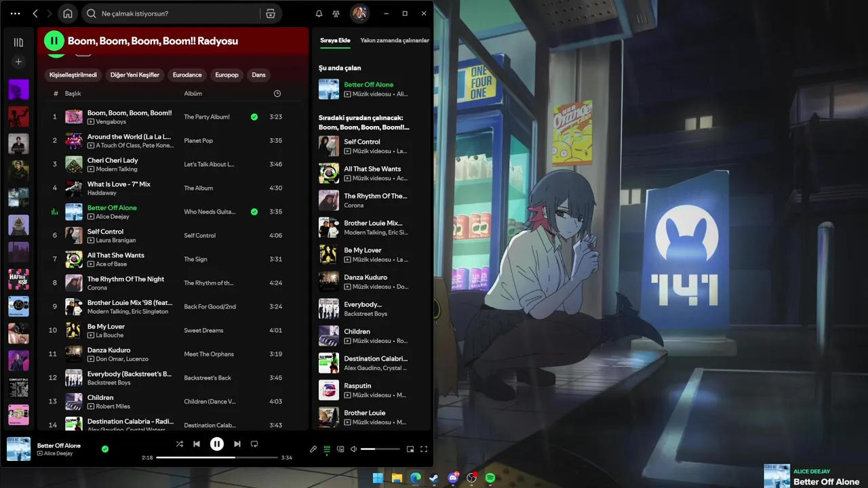Select the Kişiselleştirilmedi filter chip

(73, 75)
